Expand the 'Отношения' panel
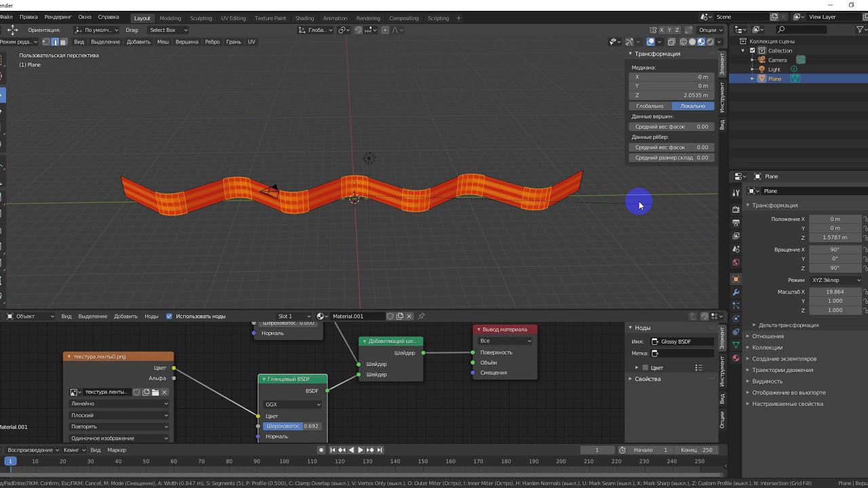This screenshot has width=868, height=488. tap(768, 336)
